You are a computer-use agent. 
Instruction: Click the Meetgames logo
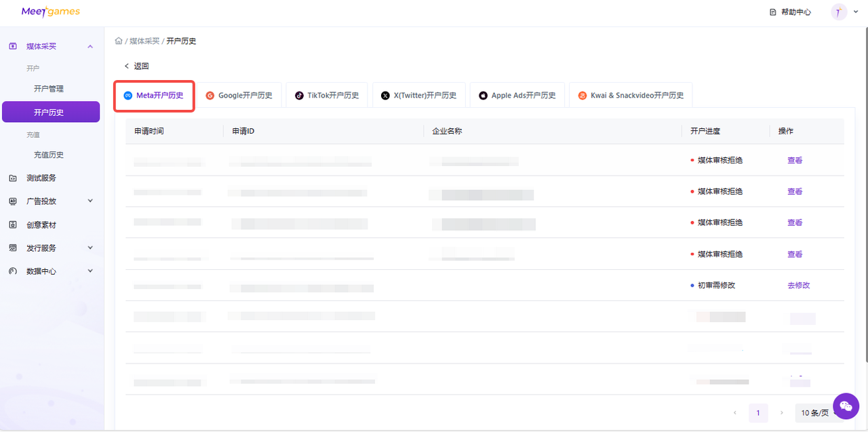click(51, 12)
